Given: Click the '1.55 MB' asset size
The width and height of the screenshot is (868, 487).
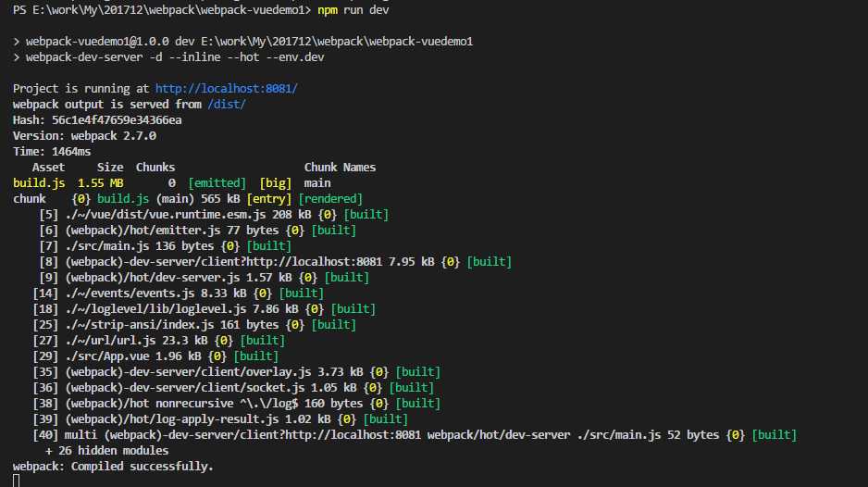Looking at the screenshot, I should (x=100, y=182).
